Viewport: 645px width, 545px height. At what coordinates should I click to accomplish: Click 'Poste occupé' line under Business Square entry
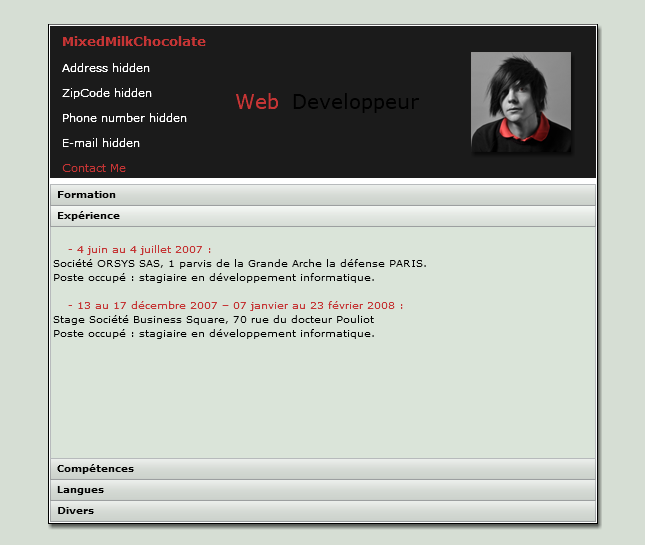[214, 334]
